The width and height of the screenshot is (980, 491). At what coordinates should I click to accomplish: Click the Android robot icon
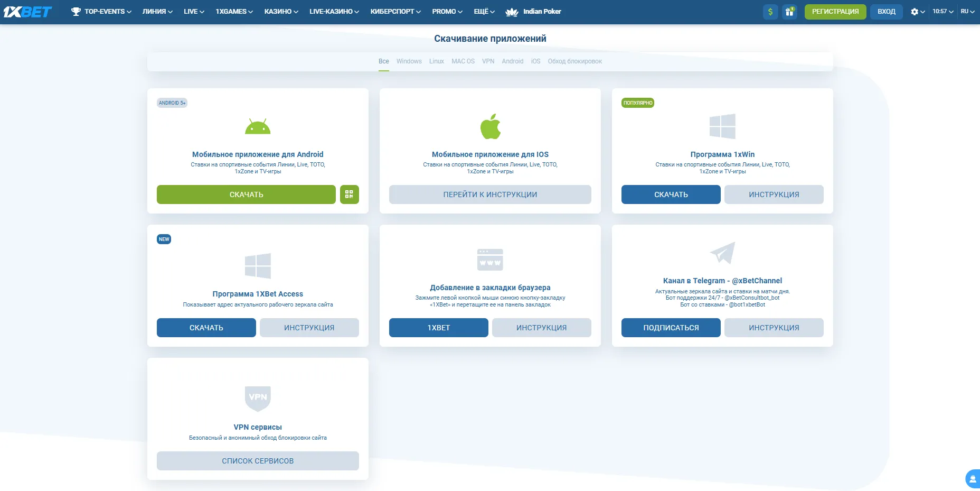(x=258, y=127)
